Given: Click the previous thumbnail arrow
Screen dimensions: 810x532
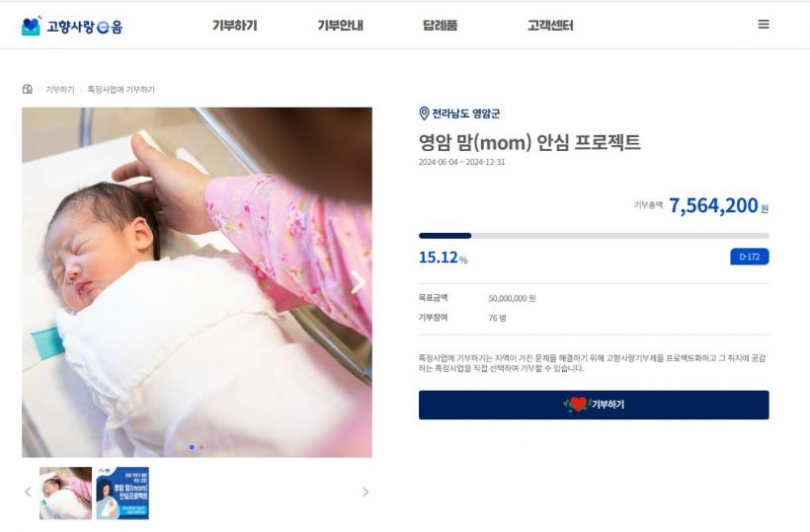Looking at the screenshot, I should 28,493.
